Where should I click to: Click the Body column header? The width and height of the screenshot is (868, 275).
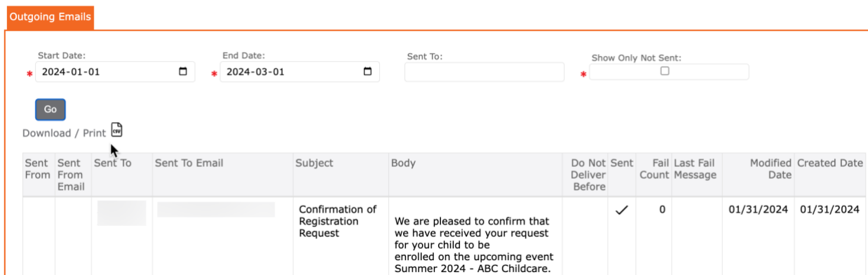click(403, 163)
